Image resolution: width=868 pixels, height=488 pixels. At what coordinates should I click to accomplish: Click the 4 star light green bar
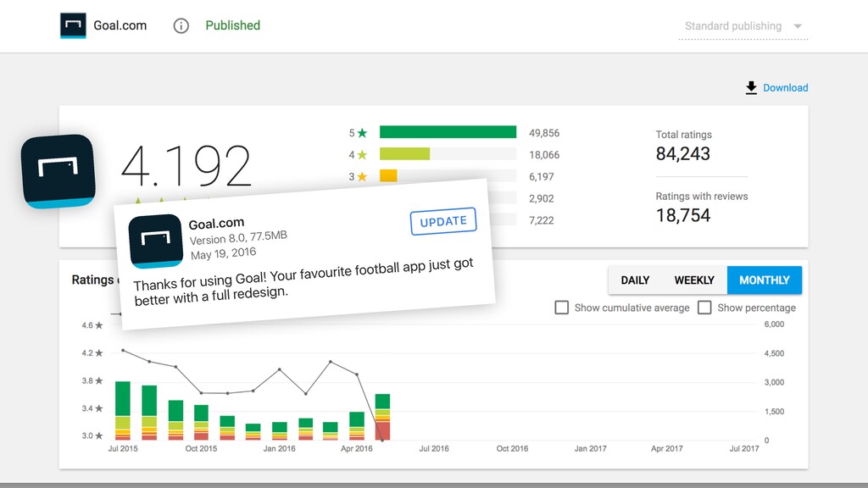coord(404,154)
